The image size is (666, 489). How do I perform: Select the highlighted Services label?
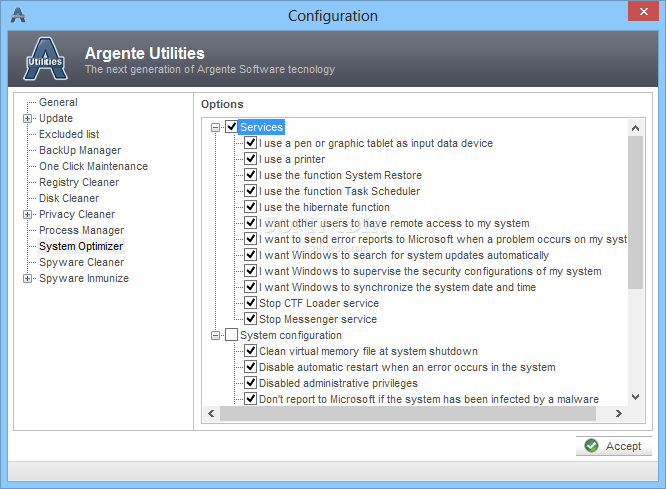pos(261,127)
